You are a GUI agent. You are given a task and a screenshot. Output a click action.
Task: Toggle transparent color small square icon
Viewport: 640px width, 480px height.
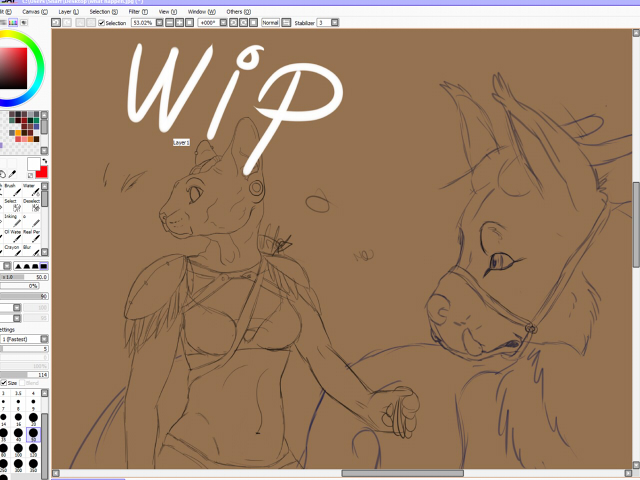[x=30, y=176]
